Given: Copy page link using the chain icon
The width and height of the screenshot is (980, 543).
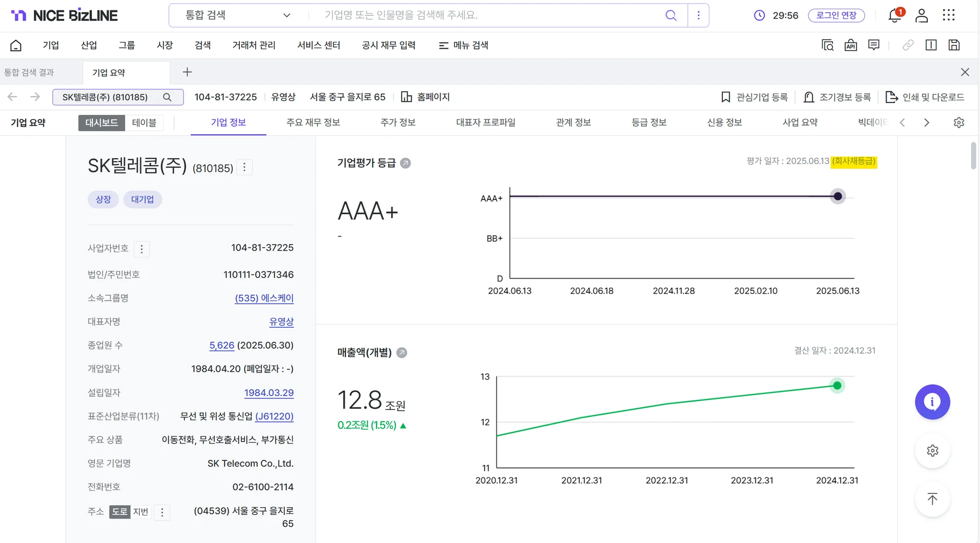Looking at the screenshot, I should coord(908,45).
